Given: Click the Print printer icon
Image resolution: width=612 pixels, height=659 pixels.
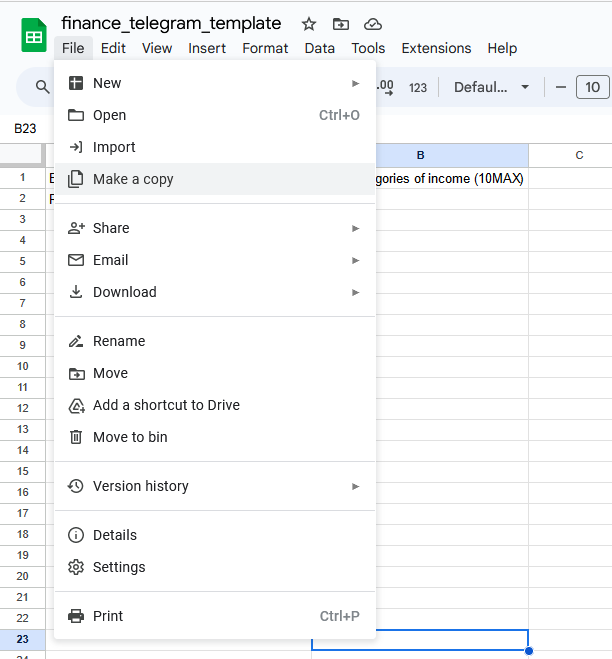Looking at the screenshot, I should pos(76,616).
